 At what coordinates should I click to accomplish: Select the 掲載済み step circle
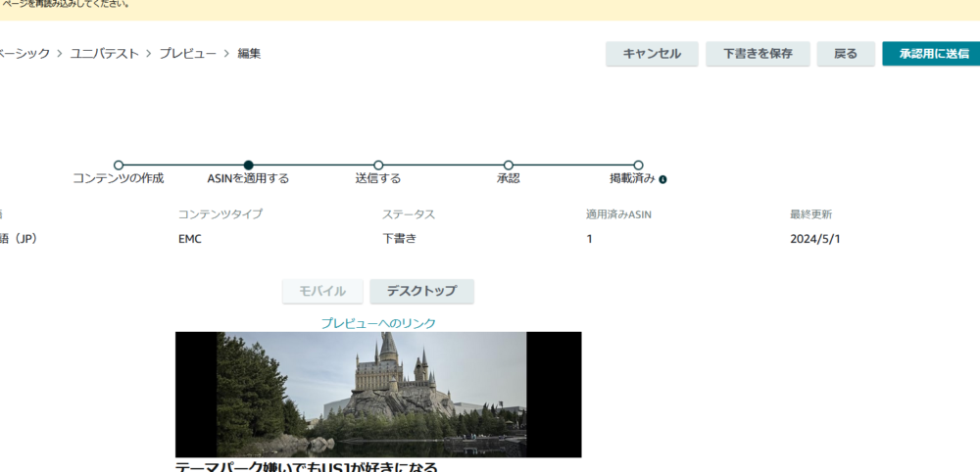coord(638,165)
